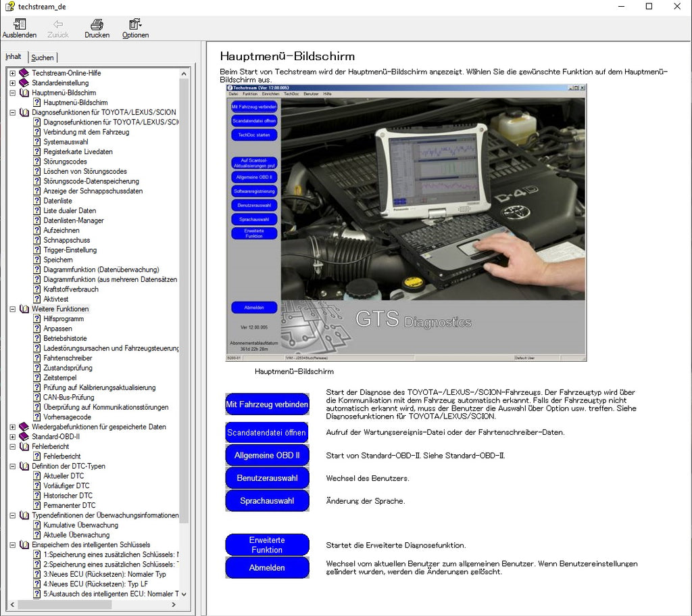Click the tree's vertical scrollbar down arrow

pos(184,594)
